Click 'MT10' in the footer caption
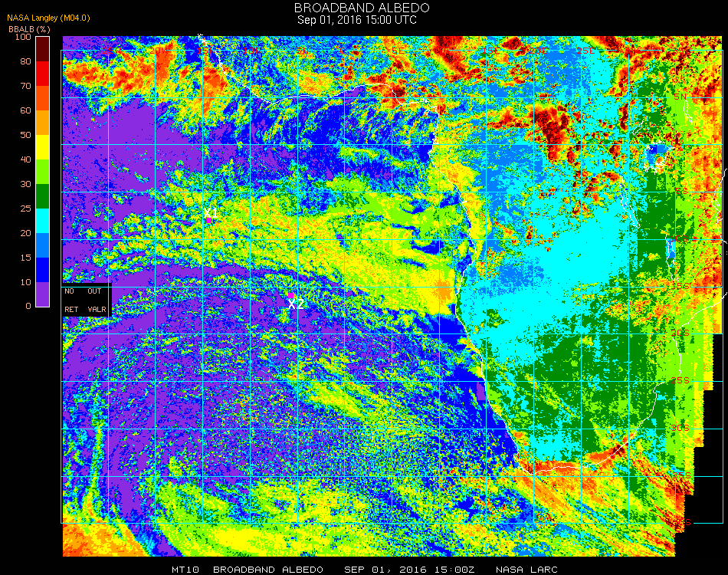728x575 pixels. (x=185, y=570)
